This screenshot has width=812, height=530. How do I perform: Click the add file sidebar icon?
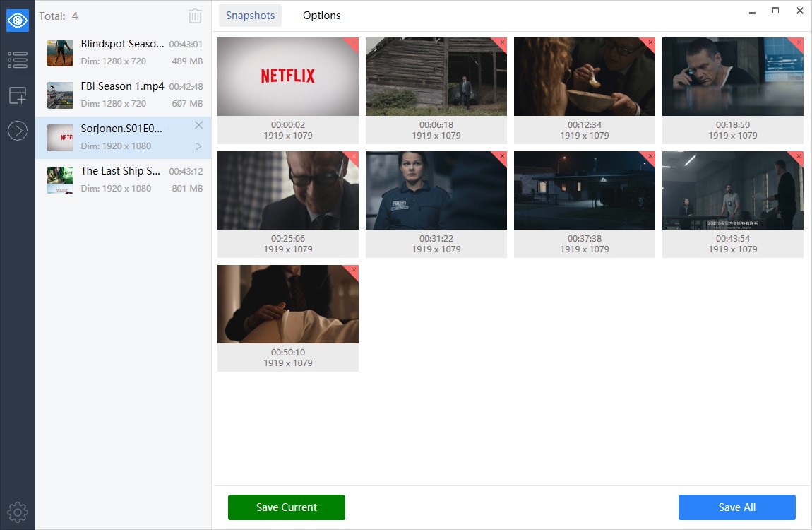click(18, 95)
